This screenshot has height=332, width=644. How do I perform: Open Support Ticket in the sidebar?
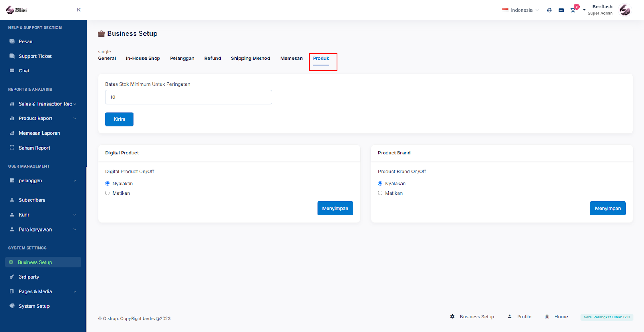coord(35,56)
